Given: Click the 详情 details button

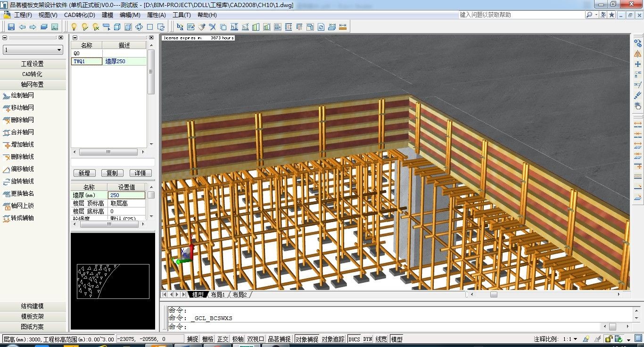Looking at the screenshot, I should tap(140, 173).
